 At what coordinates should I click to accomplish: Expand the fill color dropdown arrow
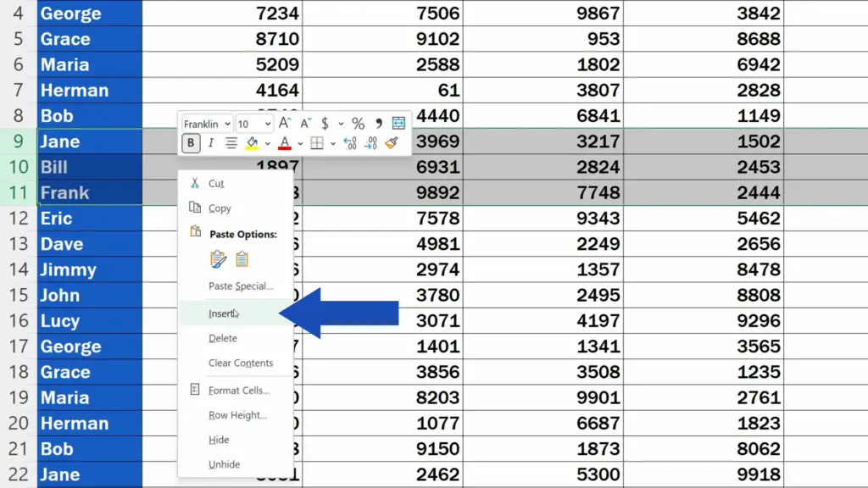point(267,144)
